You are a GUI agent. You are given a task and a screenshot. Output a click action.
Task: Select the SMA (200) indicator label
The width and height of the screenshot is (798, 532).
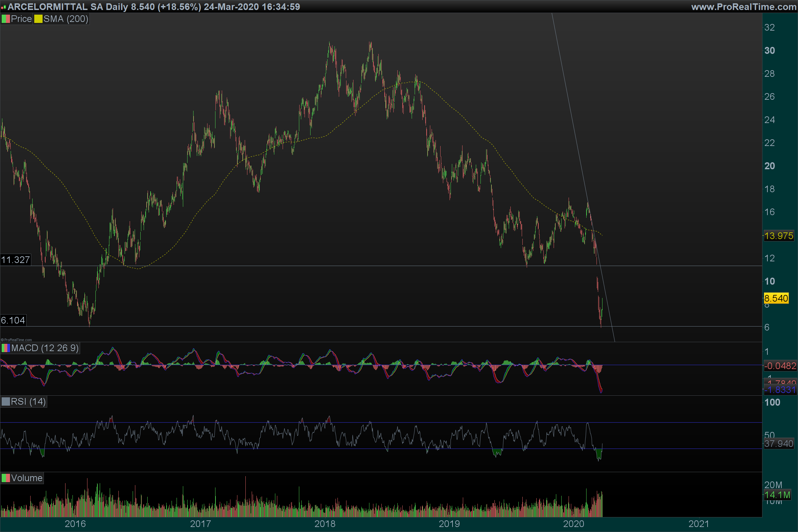pos(66,19)
